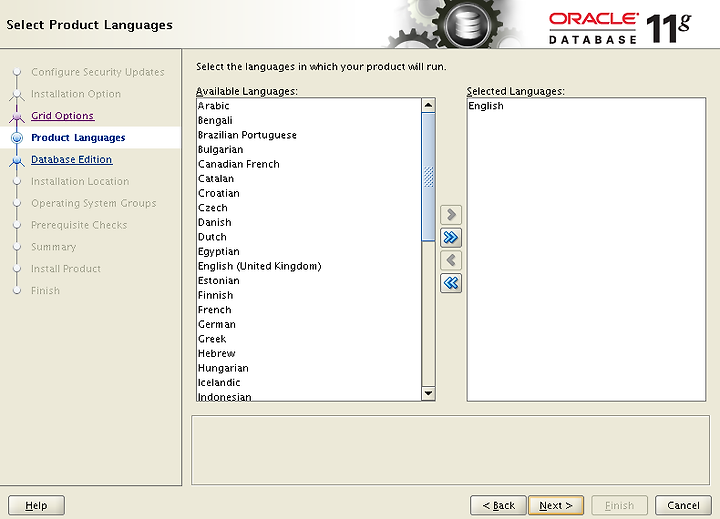This screenshot has width=720, height=519.
Task: Select Catalan in the list
Action: pyautogui.click(x=309, y=179)
